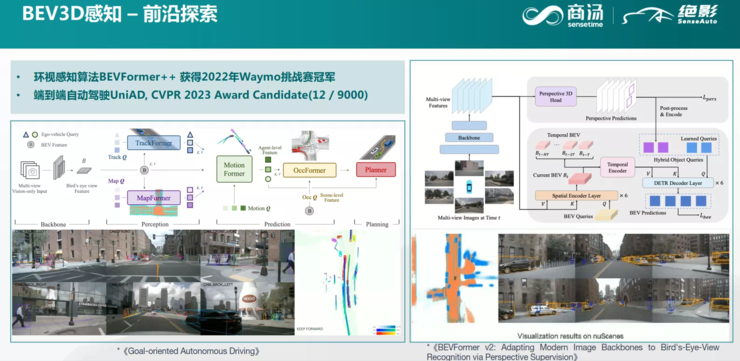Click the "Prediction" stage label
This screenshot has width=740, height=361.
277,225
